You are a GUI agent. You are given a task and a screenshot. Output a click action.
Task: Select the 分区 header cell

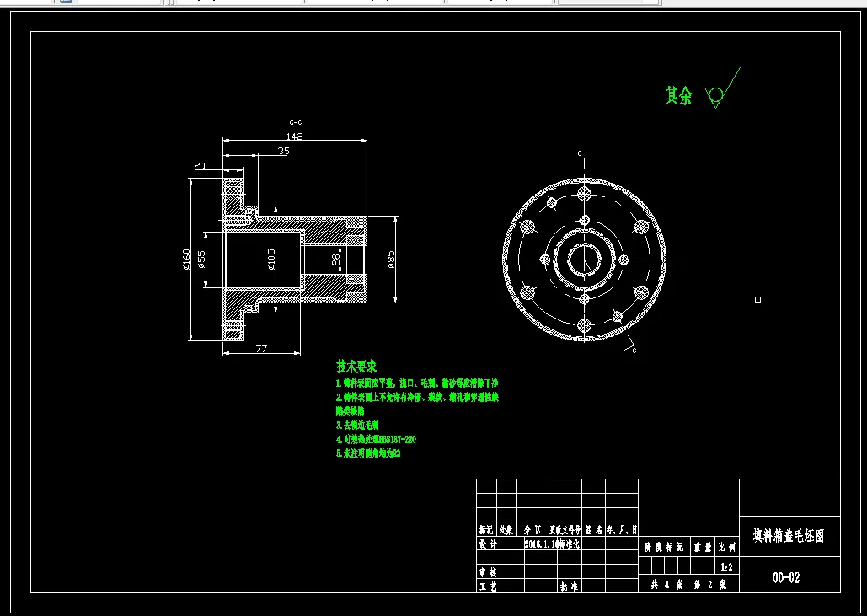pos(533,530)
